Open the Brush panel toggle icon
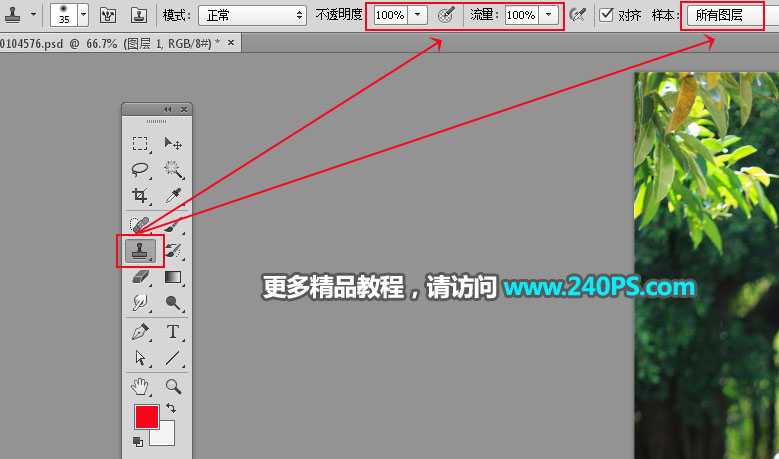Image resolution: width=779 pixels, height=459 pixels. (108, 15)
